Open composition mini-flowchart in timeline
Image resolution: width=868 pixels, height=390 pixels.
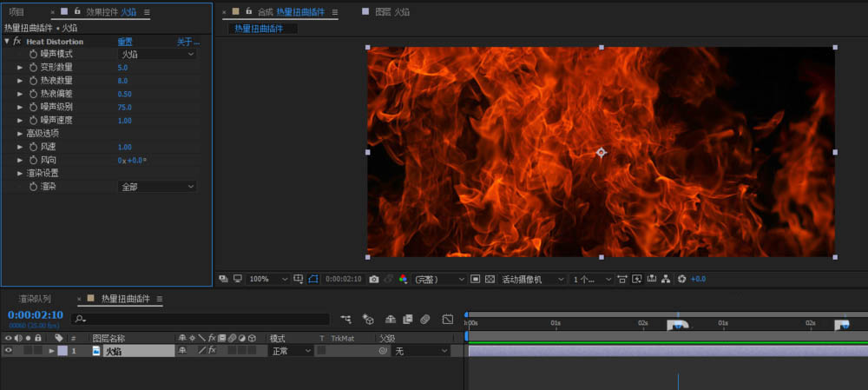click(346, 319)
